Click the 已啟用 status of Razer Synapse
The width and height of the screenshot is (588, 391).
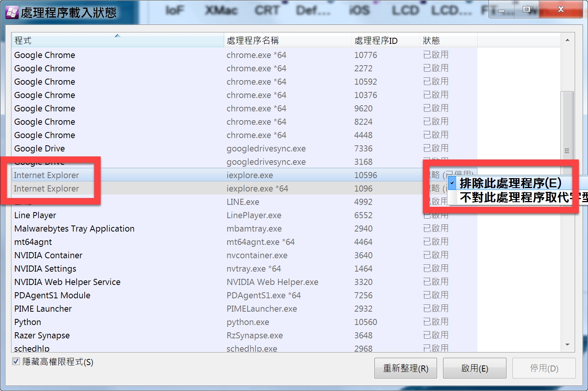[436, 335]
